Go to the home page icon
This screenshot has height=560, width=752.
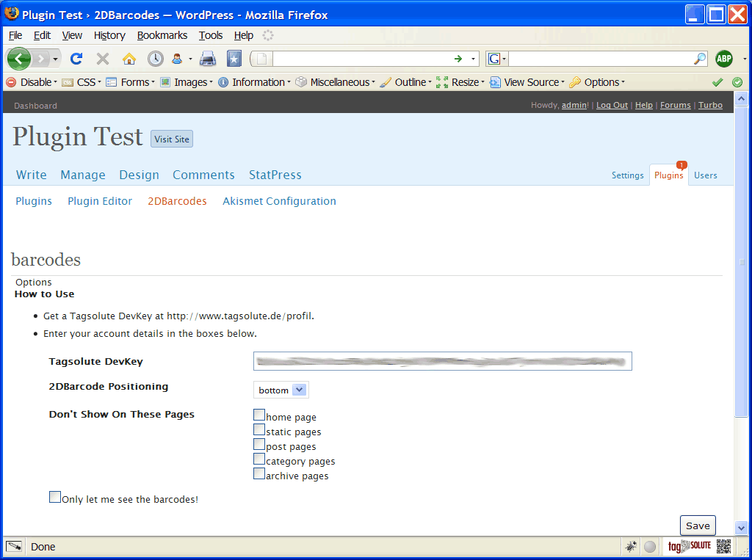coord(129,59)
